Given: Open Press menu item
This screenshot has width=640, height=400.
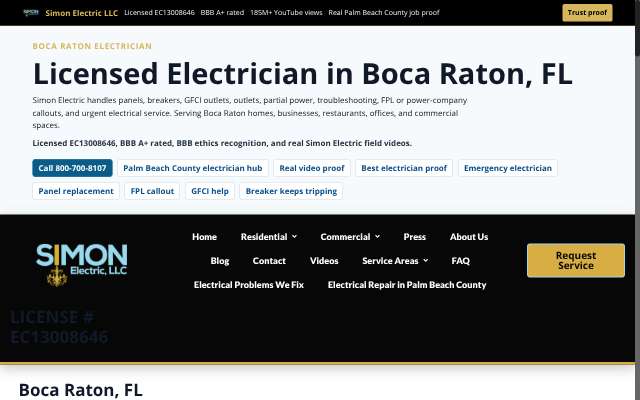Looking at the screenshot, I should [x=414, y=237].
